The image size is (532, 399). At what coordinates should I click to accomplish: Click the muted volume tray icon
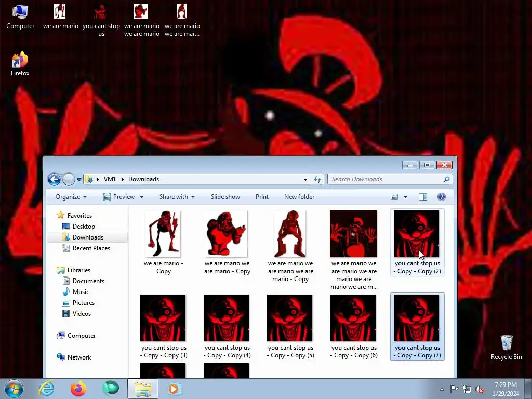tap(480, 389)
